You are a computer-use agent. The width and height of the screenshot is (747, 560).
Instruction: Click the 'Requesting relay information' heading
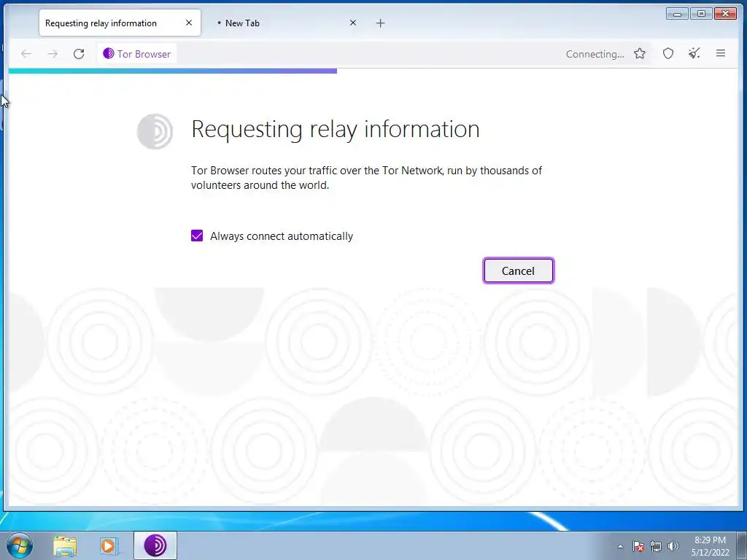336,129
